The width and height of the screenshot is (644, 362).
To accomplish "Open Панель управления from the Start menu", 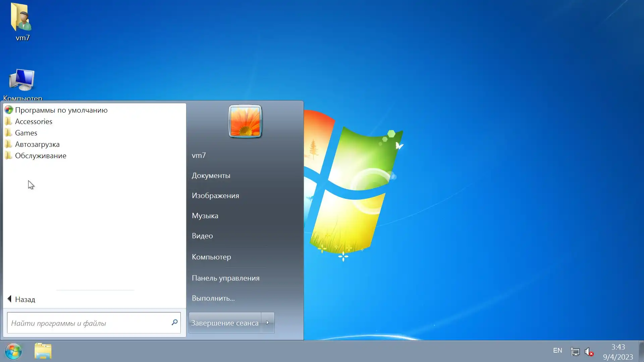I will [225, 278].
